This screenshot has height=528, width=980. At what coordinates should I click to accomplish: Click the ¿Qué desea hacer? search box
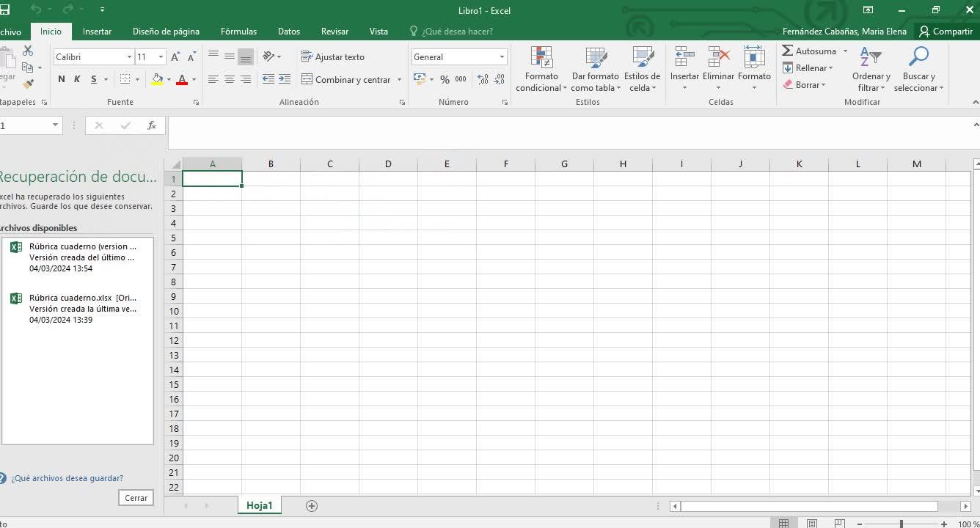pyautogui.click(x=457, y=32)
